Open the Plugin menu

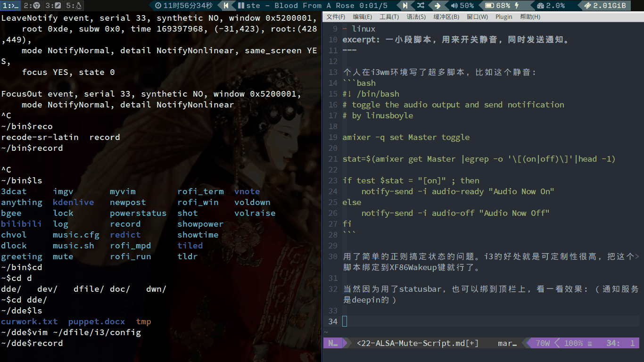point(504,17)
